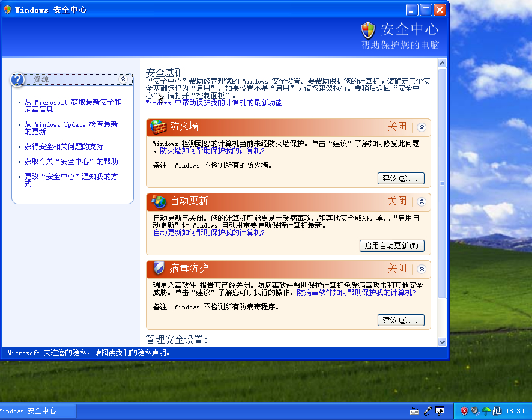
Task: Open link Windows 中帮助保护我的计算机的最新功能
Action: [x=214, y=103]
